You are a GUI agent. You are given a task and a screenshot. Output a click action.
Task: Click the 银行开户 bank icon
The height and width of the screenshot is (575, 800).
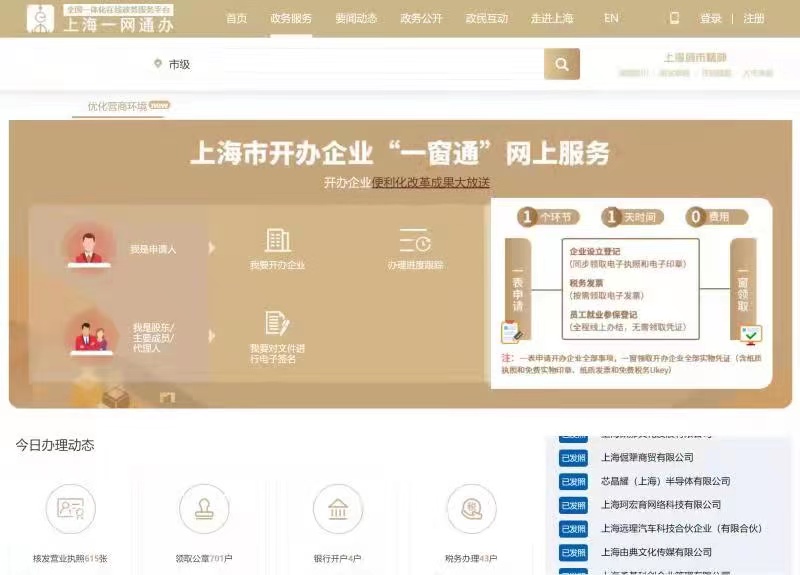[337, 510]
